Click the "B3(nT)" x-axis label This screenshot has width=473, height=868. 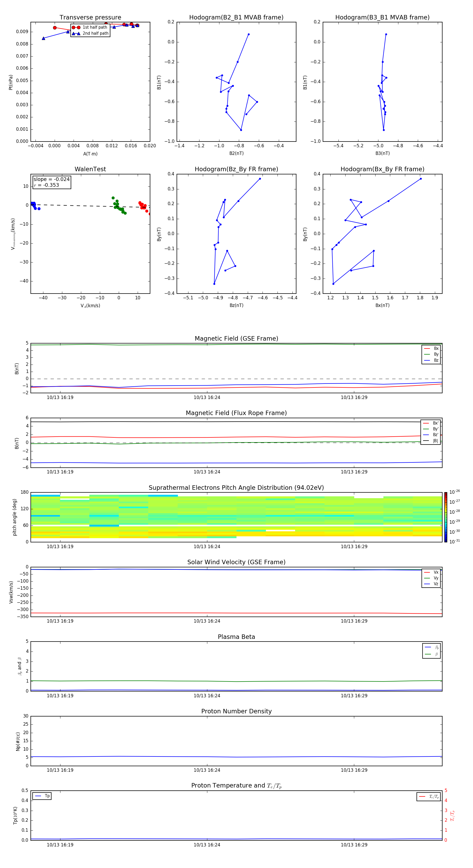click(382, 153)
